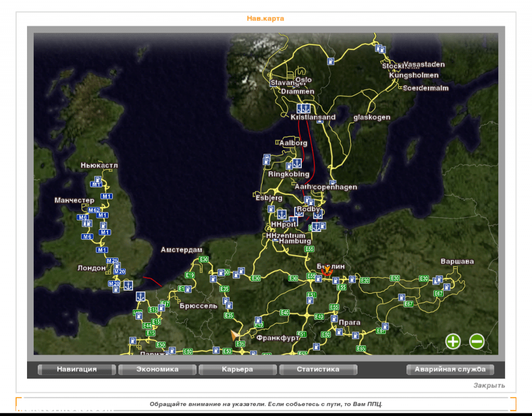
Task: Click the fuel station icon above Stockholm
Action: (x=382, y=49)
